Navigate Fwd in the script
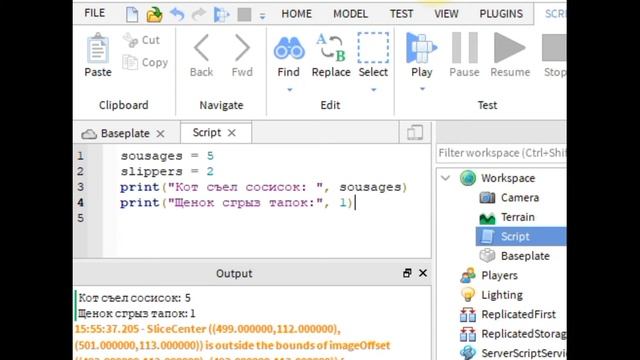Image resolution: width=640 pixels, height=360 pixels. click(x=242, y=56)
